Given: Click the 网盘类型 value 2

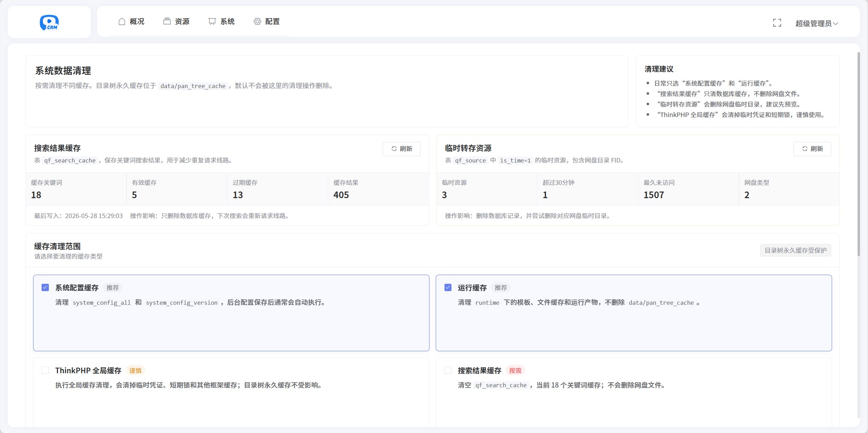Looking at the screenshot, I should (x=747, y=195).
